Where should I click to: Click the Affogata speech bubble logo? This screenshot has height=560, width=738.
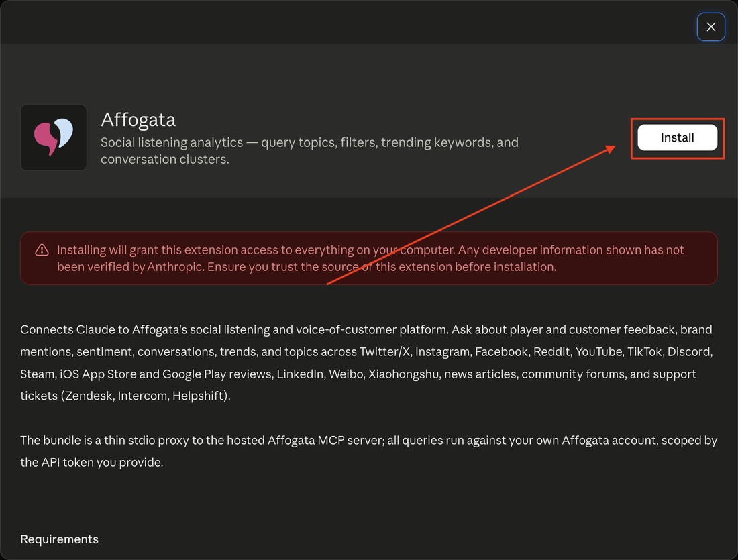[x=54, y=137]
